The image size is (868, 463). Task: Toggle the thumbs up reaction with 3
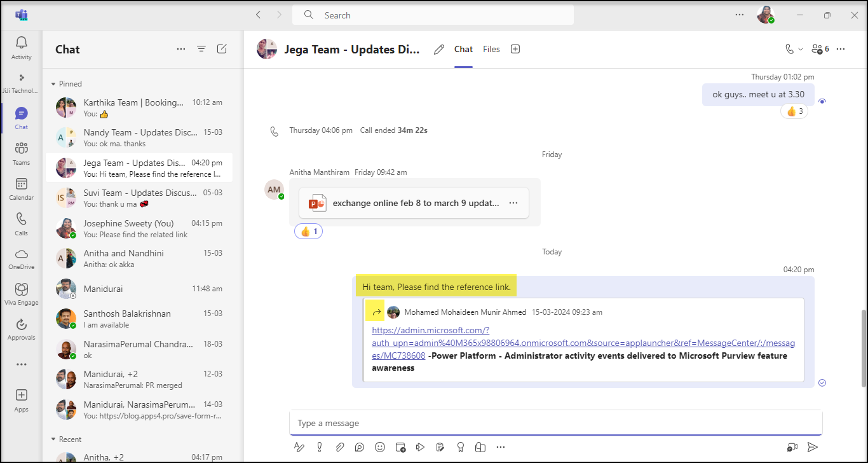click(x=794, y=111)
